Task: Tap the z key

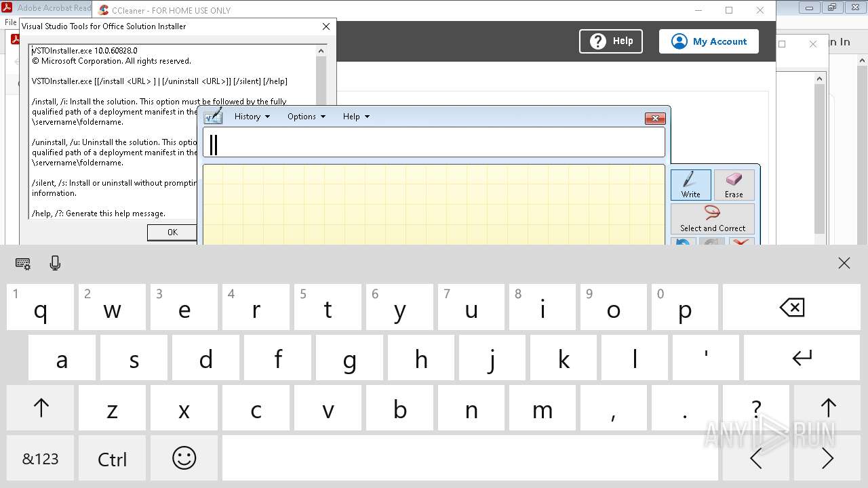Action: tap(112, 408)
